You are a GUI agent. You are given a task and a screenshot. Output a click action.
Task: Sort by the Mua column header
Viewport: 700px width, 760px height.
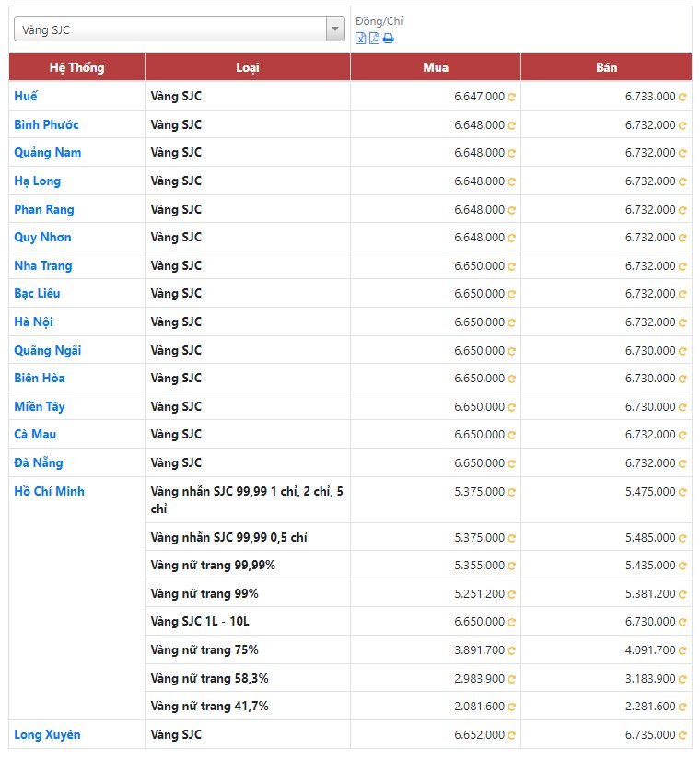coord(436,67)
